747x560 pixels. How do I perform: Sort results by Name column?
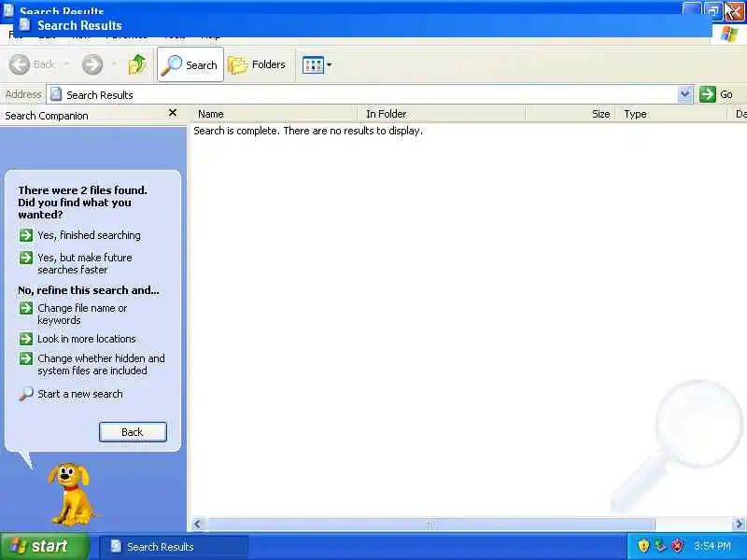(275, 114)
